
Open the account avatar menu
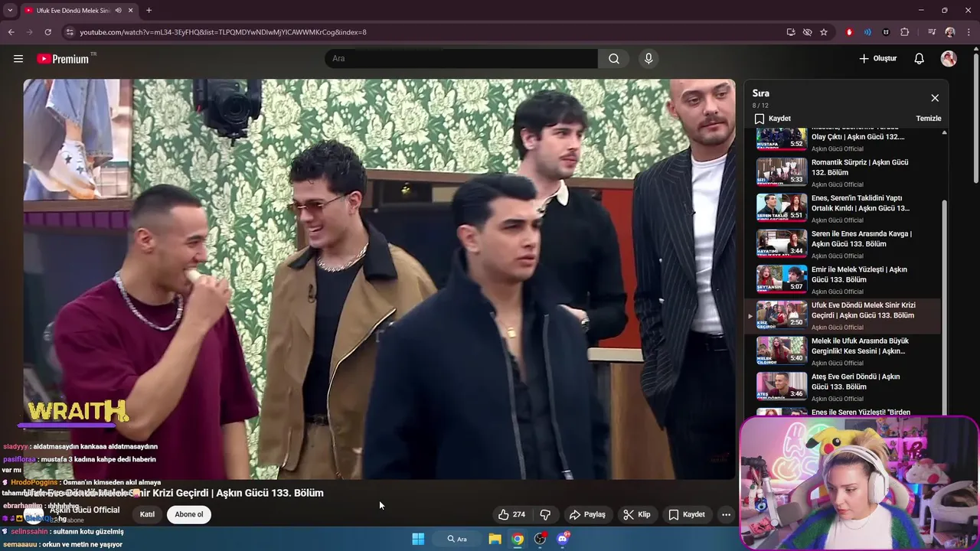(949, 59)
